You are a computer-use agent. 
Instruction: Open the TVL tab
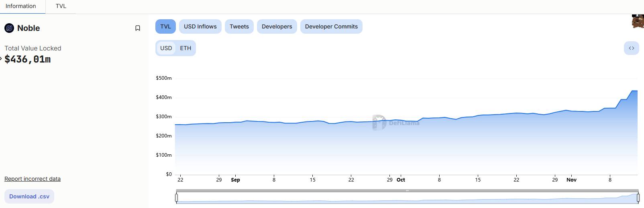[61, 6]
